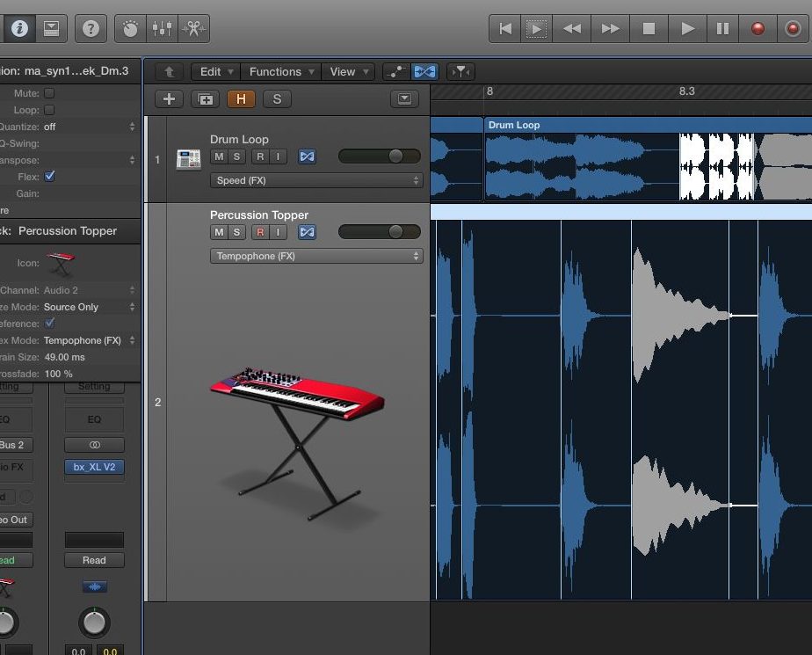Open the bx_XL V2 plugin slot
Image resolution: width=812 pixels, height=655 pixels.
[94, 467]
